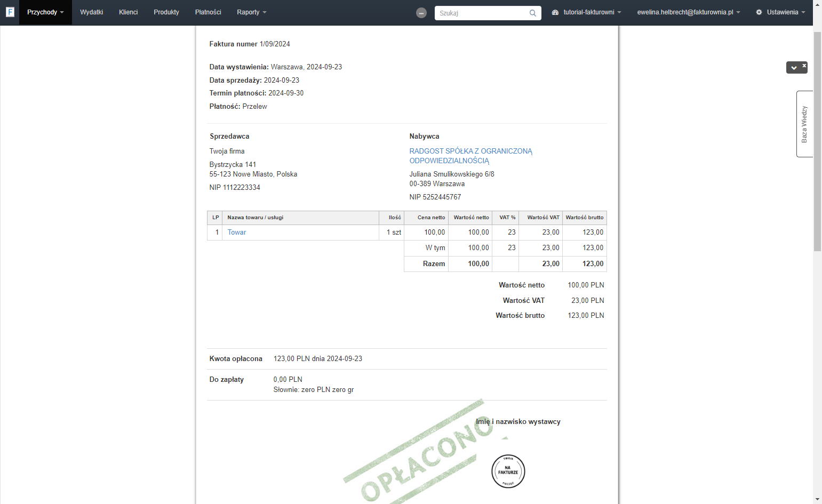822x504 pixels.
Task: Click the 'Sprzedawca' heading
Action: pos(229,137)
